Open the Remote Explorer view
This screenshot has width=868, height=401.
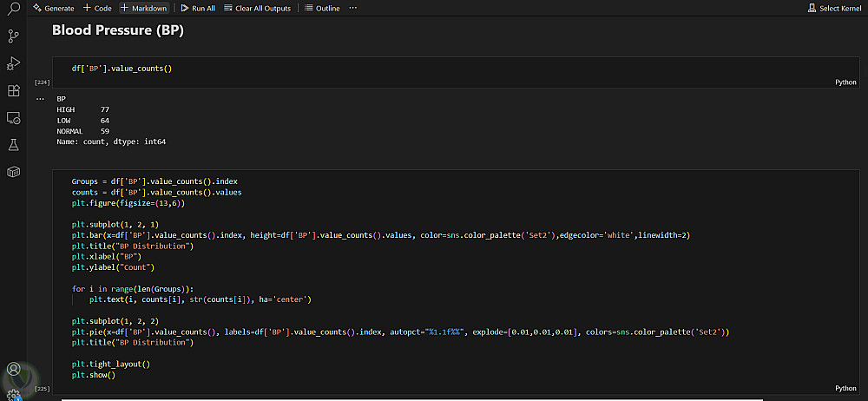[13, 118]
